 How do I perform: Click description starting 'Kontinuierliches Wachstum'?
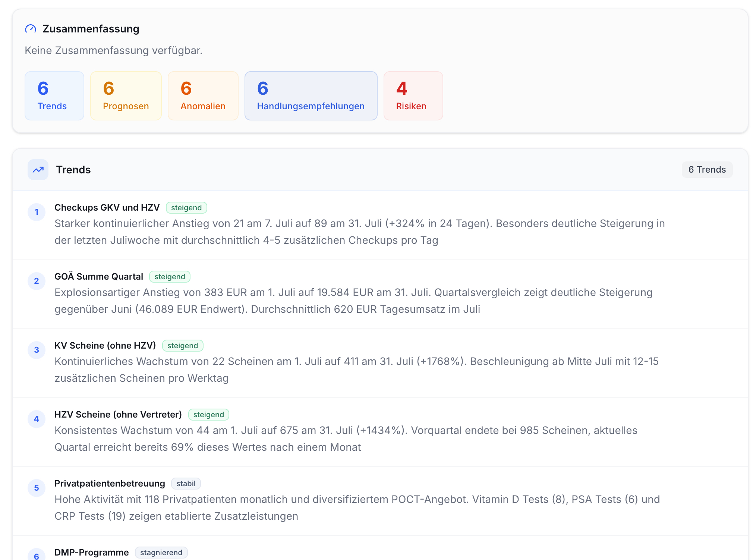(356, 370)
